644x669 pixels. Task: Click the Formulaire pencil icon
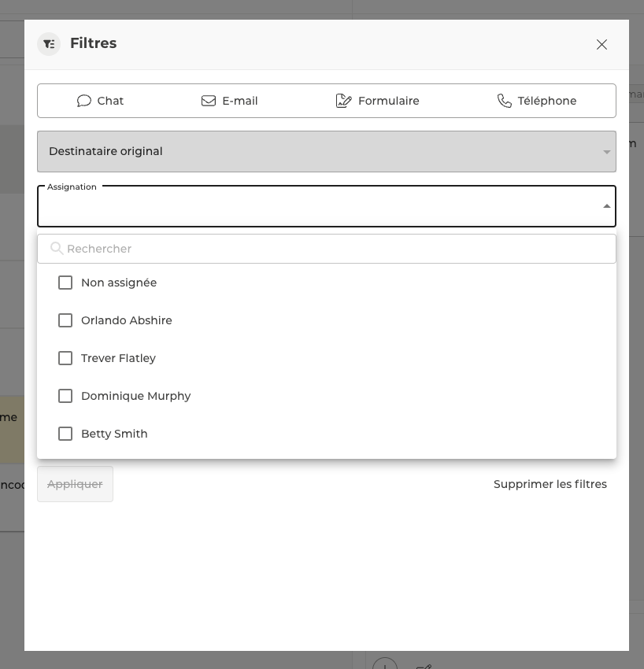point(343,101)
